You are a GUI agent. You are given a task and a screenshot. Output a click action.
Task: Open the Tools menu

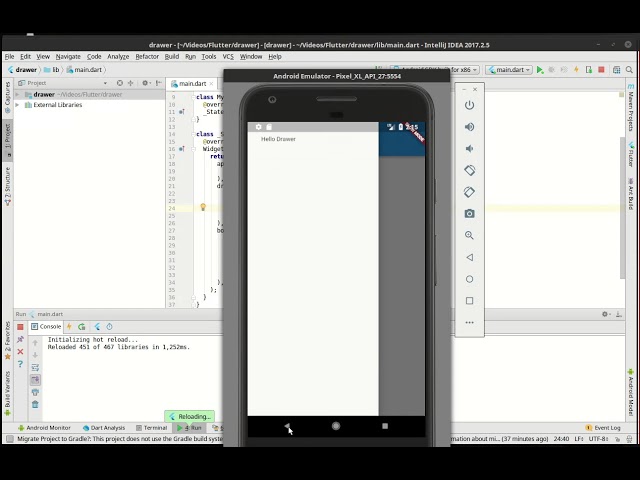(x=209, y=57)
